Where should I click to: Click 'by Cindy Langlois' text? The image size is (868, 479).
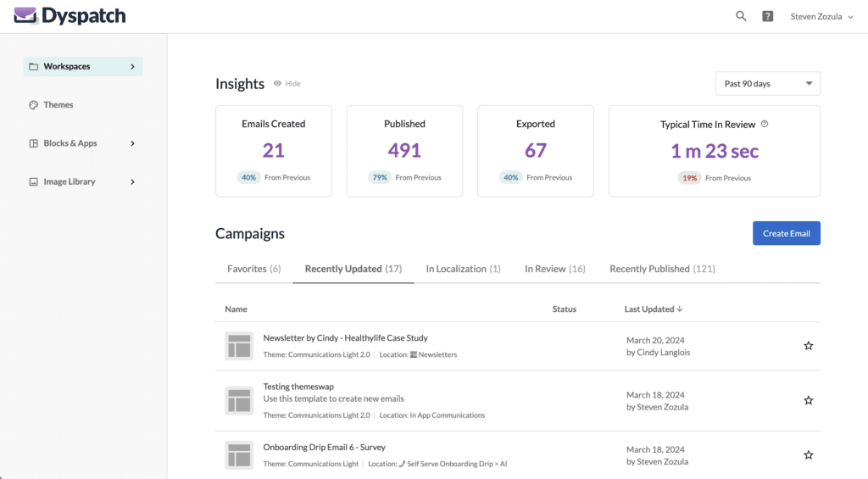click(658, 352)
